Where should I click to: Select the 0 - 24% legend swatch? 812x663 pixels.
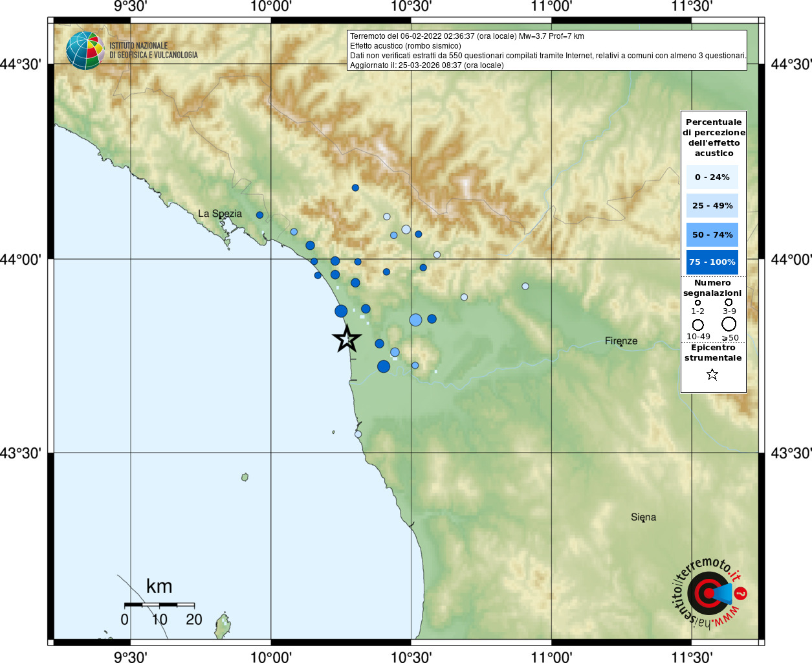712,177
